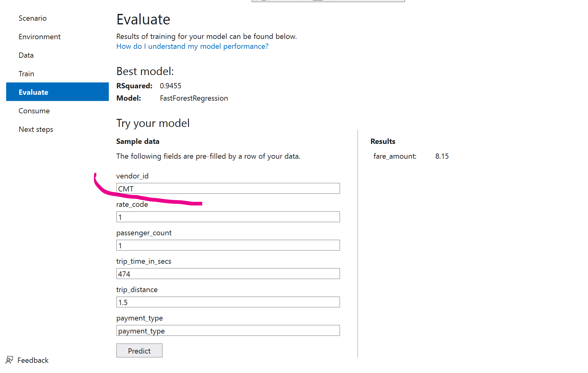This screenshot has width=588, height=373.
Task: Open the Data step
Action: point(26,55)
